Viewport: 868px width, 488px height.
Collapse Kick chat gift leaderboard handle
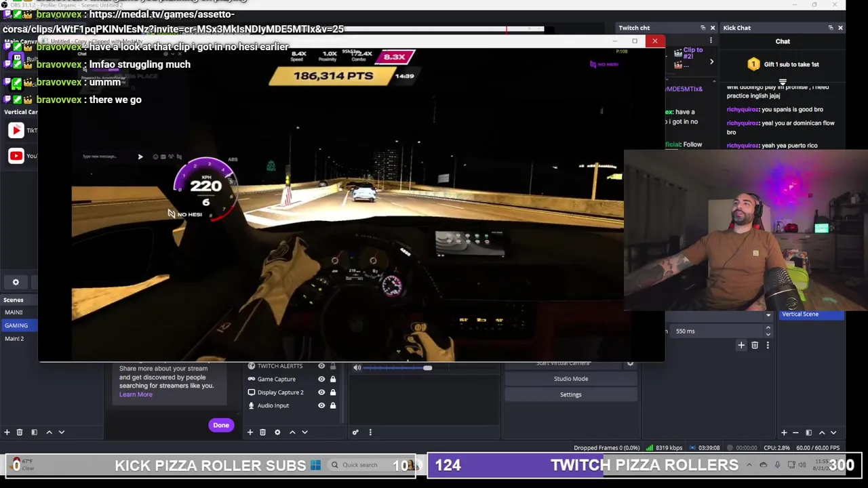pyautogui.click(x=783, y=82)
